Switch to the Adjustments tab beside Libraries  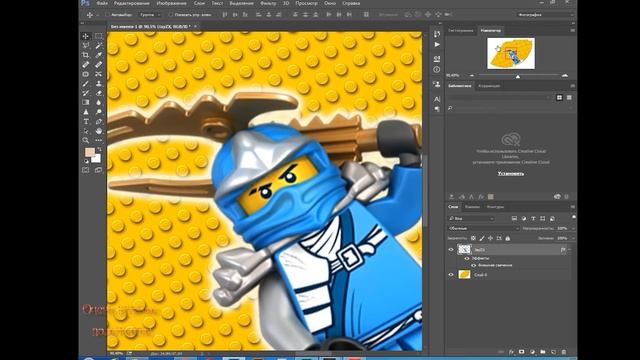coord(489,86)
